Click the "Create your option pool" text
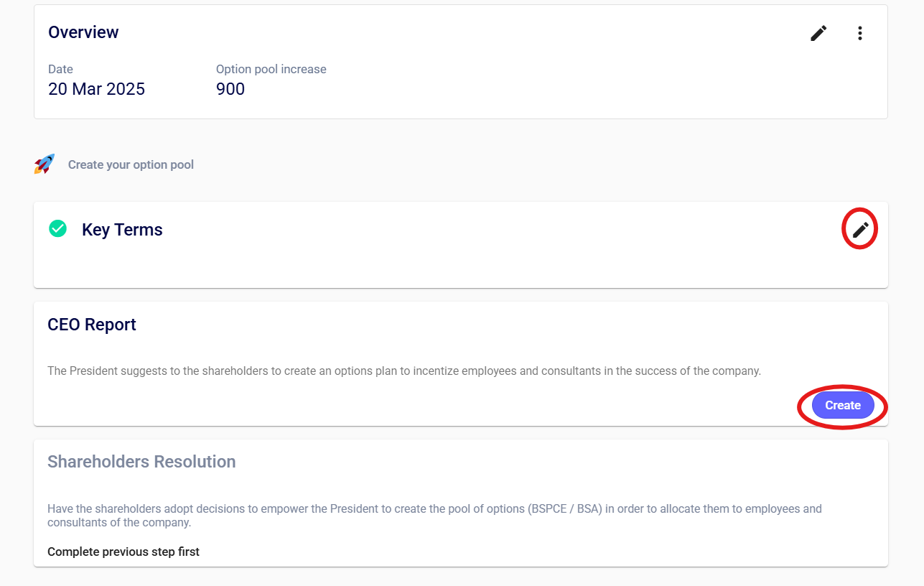 131,164
